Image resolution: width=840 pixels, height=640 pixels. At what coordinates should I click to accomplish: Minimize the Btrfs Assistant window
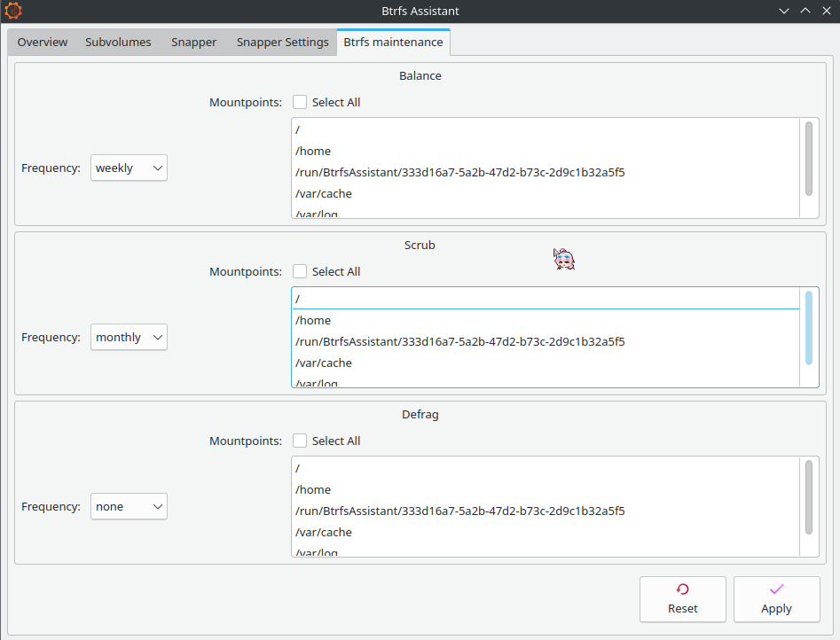point(784,12)
